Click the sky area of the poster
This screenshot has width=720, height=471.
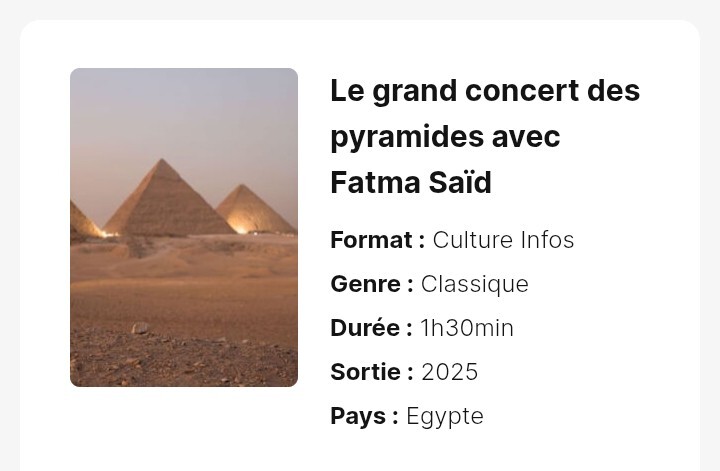pos(184,110)
